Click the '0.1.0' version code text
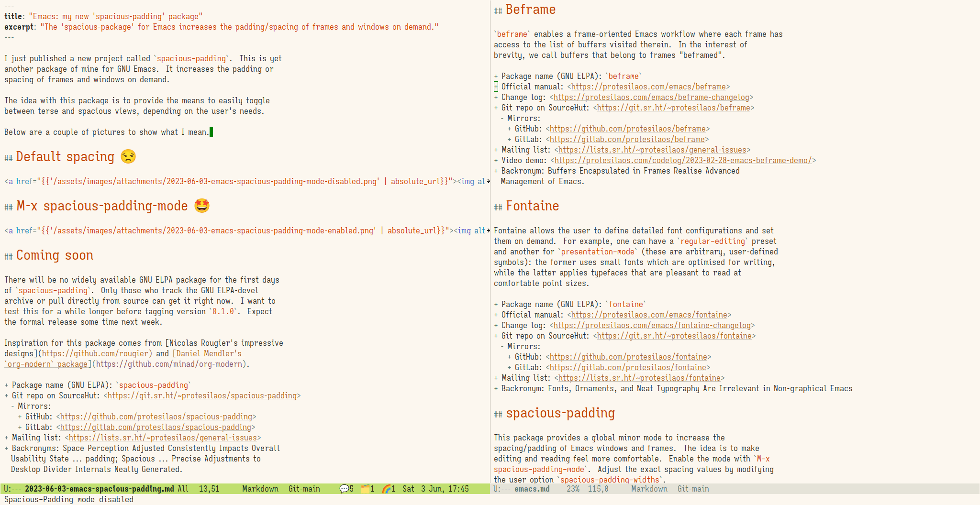The width and height of the screenshot is (980, 505). click(x=223, y=311)
